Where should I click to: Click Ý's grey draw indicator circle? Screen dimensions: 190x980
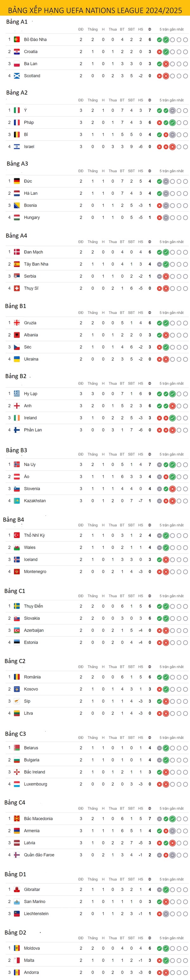tap(173, 111)
